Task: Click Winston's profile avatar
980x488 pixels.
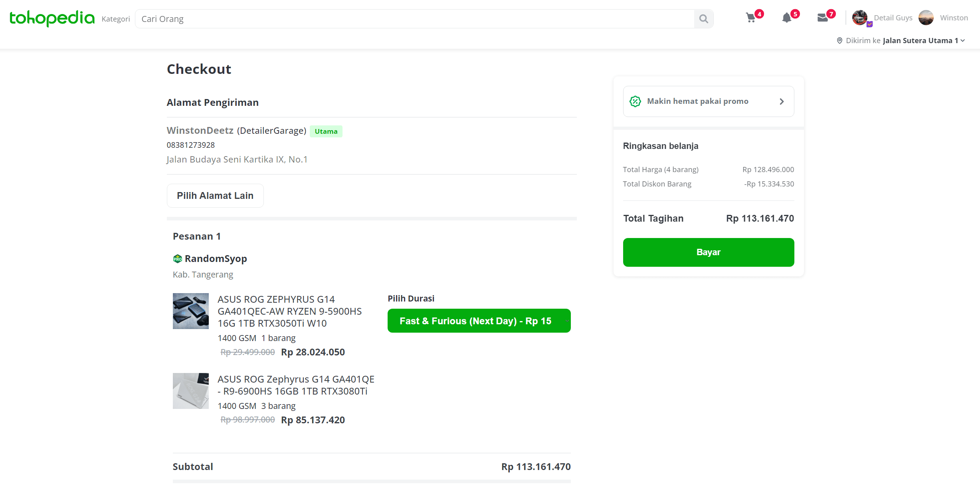Action: [926, 17]
